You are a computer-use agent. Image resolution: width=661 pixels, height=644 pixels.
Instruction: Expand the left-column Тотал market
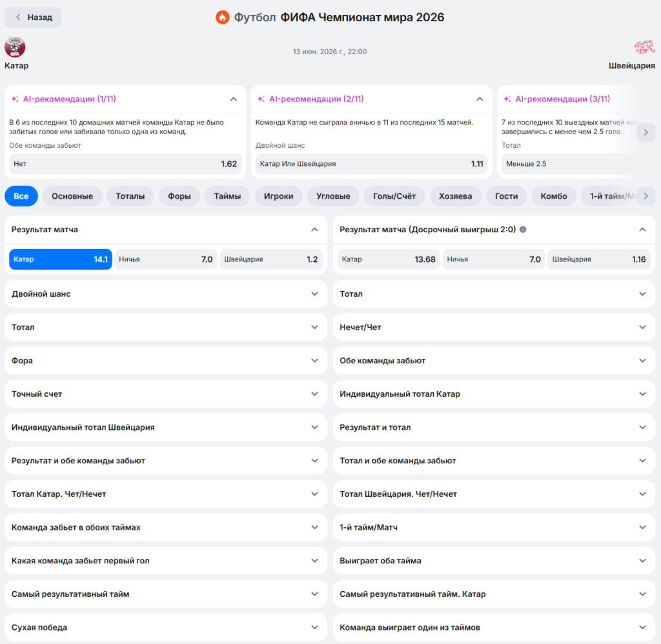coord(166,327)
